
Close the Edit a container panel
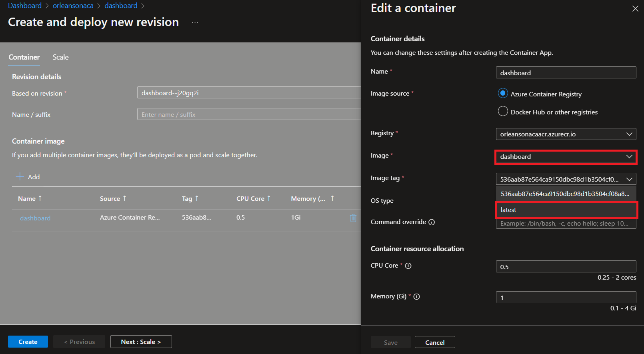635,8
